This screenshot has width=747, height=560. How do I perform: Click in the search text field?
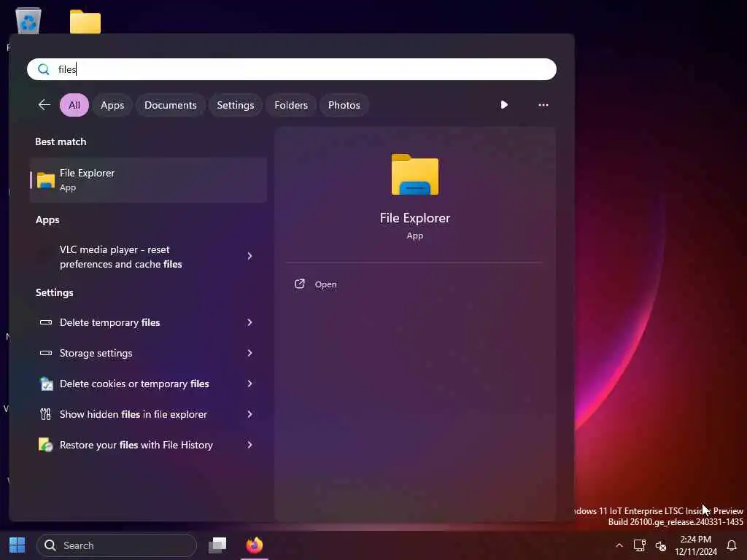292,69
